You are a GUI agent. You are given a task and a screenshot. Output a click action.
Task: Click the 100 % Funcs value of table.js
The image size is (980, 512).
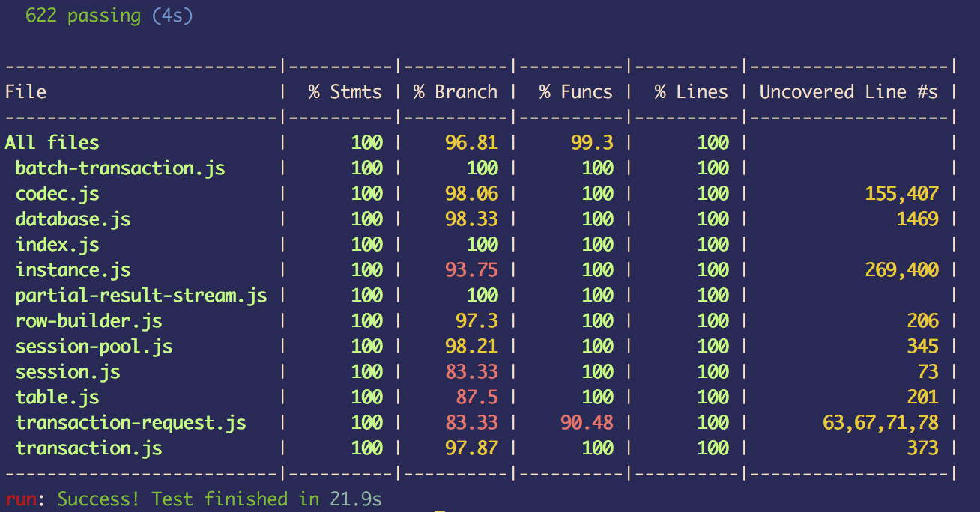coord(597,397)
